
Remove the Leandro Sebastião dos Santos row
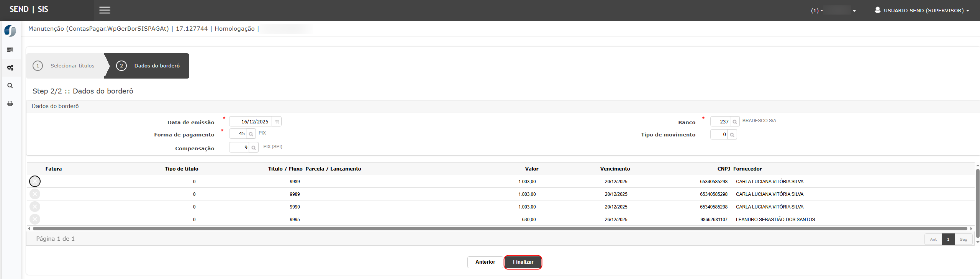click(35, 220)
